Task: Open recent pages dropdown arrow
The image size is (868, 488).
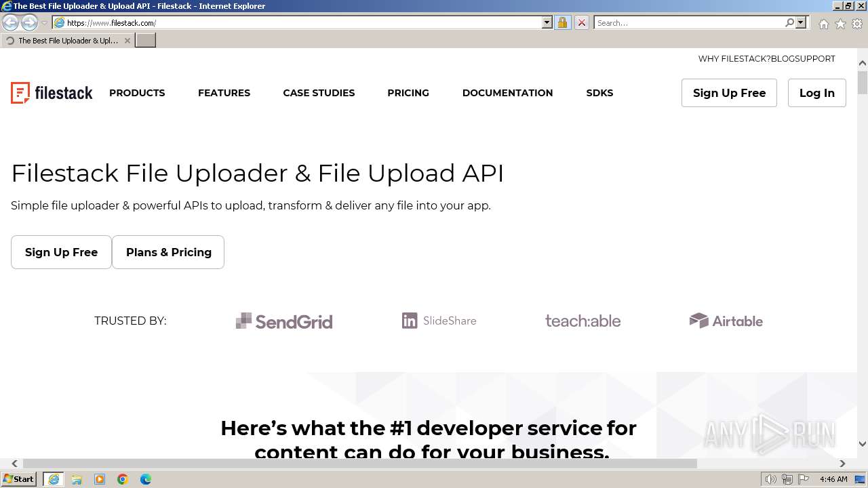Action: (x=44, y=23)
